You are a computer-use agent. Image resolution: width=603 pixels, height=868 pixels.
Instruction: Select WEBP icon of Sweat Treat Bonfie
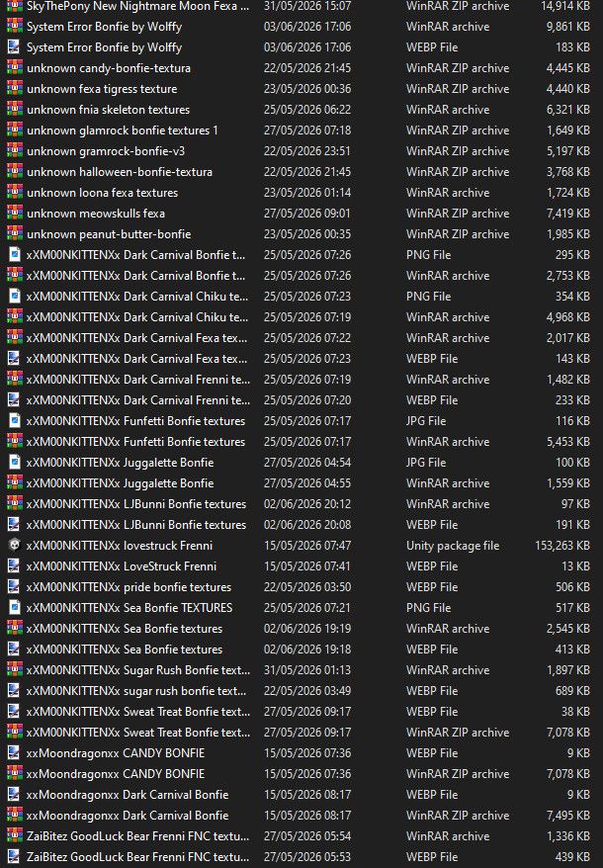coord(15,712)
